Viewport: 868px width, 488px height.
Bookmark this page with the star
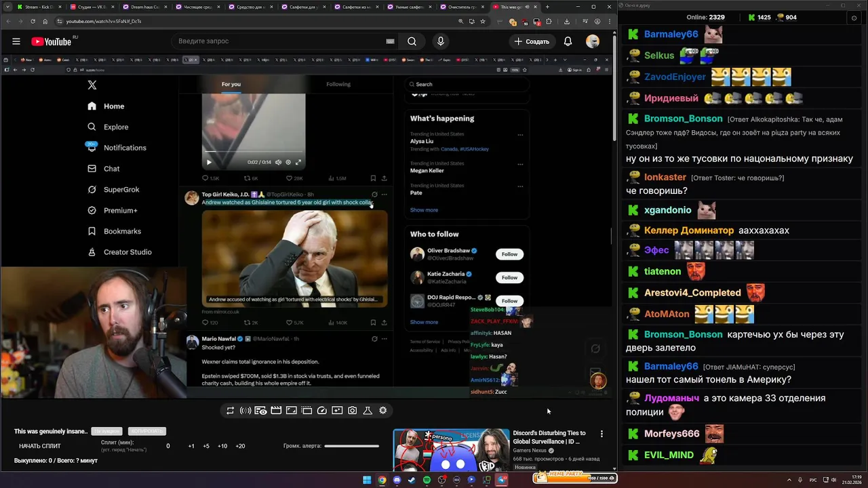click(483, 21)
